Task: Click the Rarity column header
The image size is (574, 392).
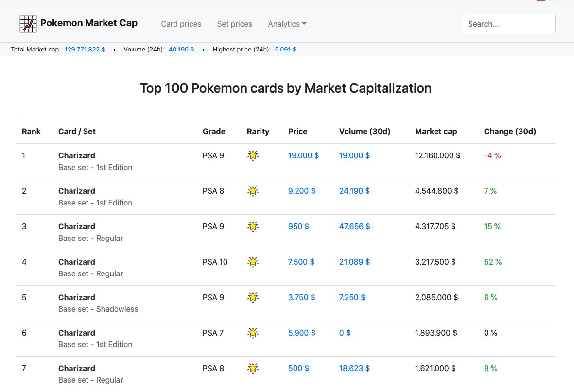Action: 258,132
